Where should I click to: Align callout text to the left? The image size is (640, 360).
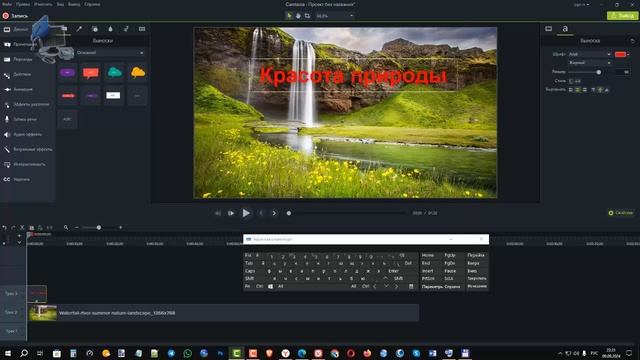tap(571, 90)
